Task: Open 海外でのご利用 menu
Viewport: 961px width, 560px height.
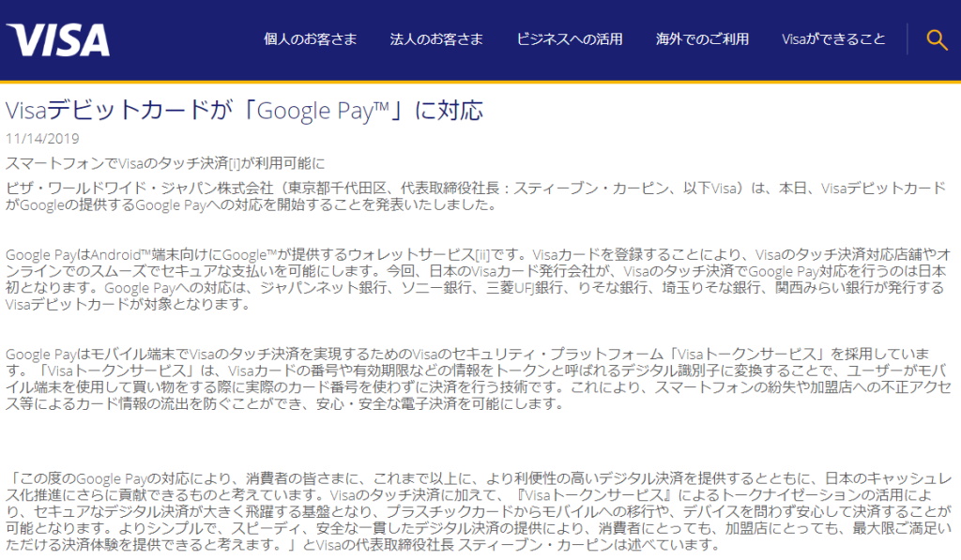Action: [702, 39]
